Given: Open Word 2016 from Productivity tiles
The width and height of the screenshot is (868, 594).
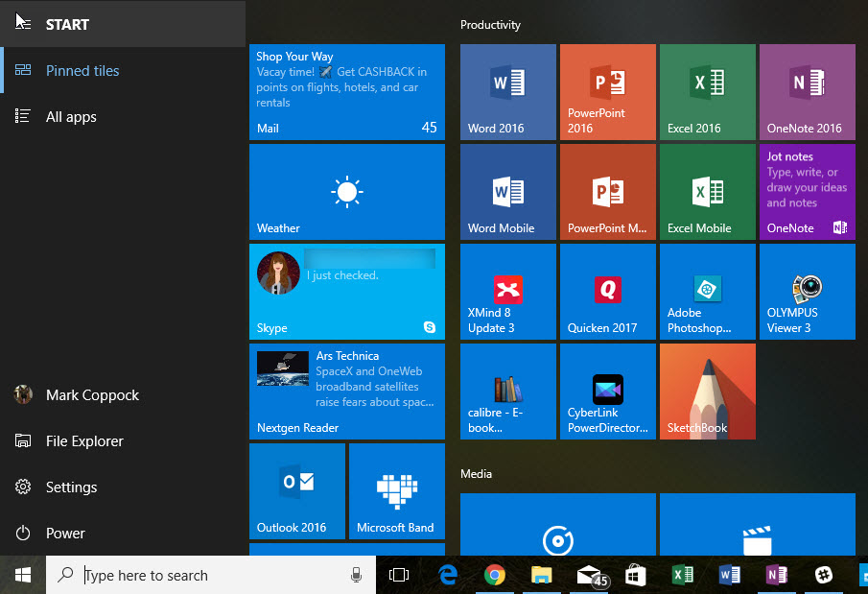Looking at the screenshot, I should [x=507, y=91].
